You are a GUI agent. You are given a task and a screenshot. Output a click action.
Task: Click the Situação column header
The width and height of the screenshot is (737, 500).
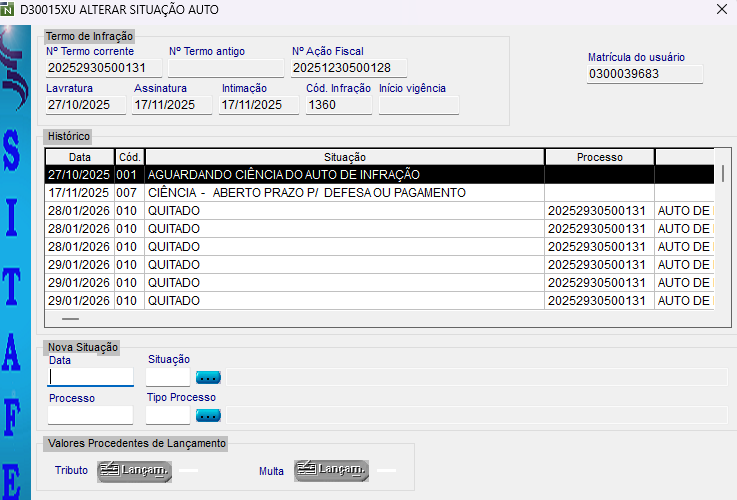click(344, 157)
